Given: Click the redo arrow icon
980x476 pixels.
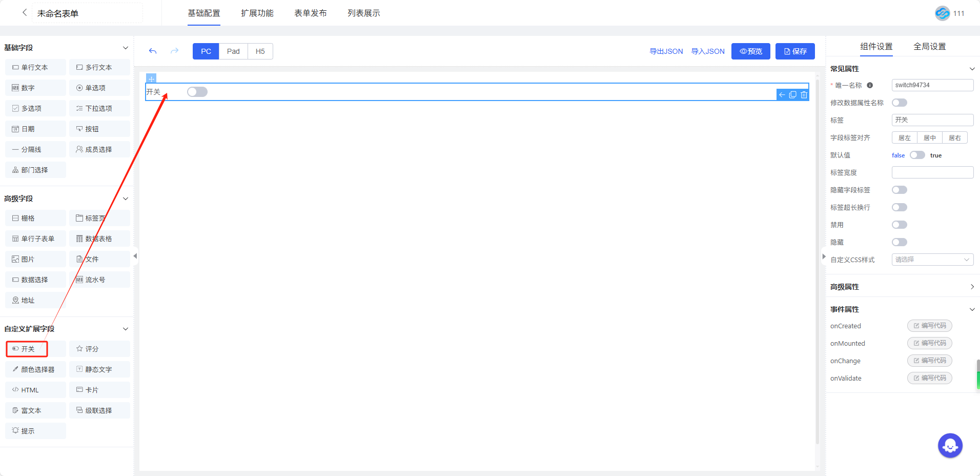Looking at the screenshot, I should point(175,51).
